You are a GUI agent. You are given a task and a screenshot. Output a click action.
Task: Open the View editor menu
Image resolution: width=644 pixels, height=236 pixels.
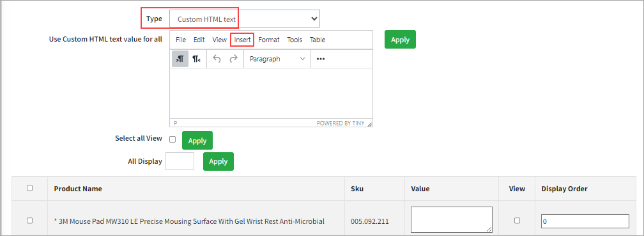tap(219, 40)
